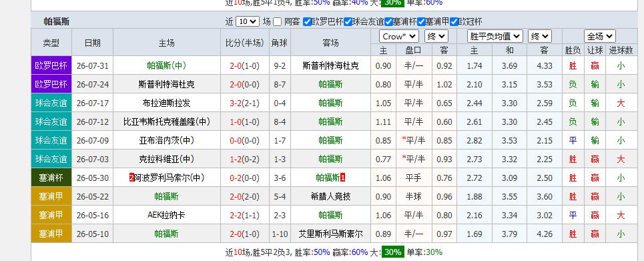The image size is (644, 261).
Task: Open the 克拉科维亚(中) team link
Action: pyautogui.click(x=166, y=159)
